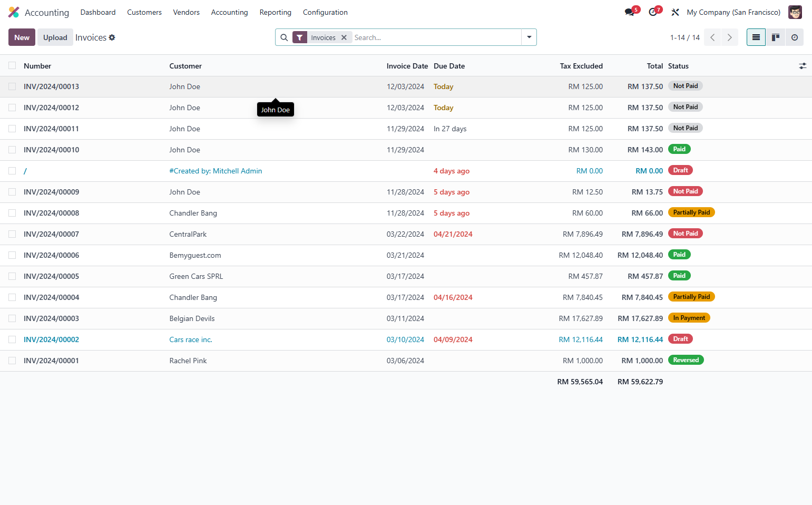Remove the Invoices filter facet
This screenshot has width=812, height=505.
[x=344, y=37]
